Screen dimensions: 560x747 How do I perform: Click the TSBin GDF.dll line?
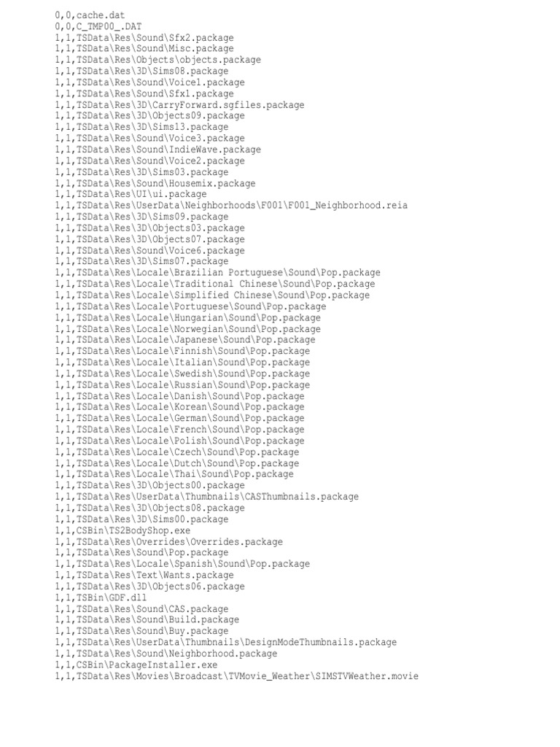(101, 598)
